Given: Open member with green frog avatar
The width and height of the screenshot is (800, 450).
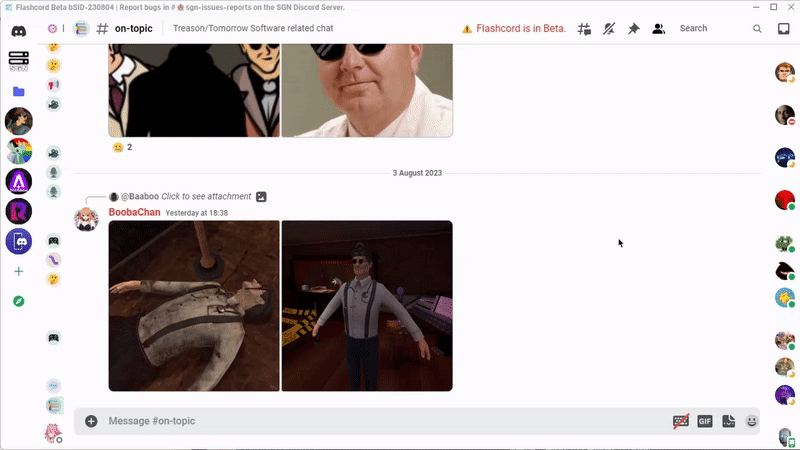Looking at the screenshot, I should pyautogui.click(x=785, y=243).
